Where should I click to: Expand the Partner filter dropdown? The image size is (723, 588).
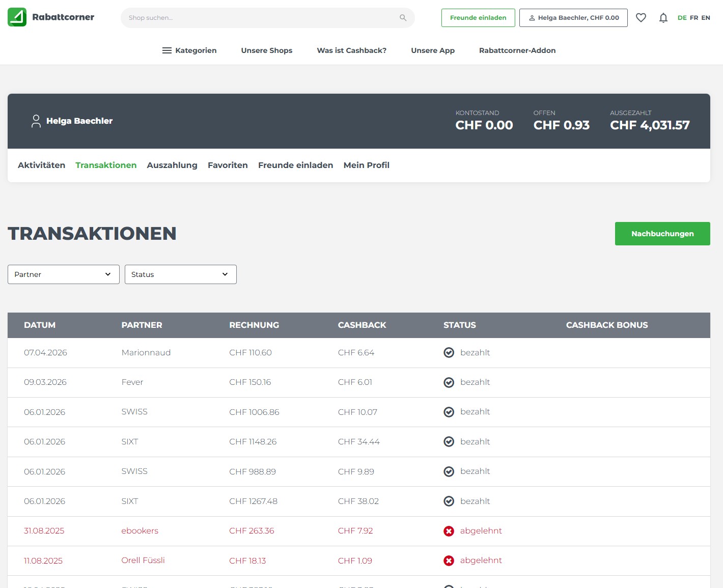pos(64,274)
